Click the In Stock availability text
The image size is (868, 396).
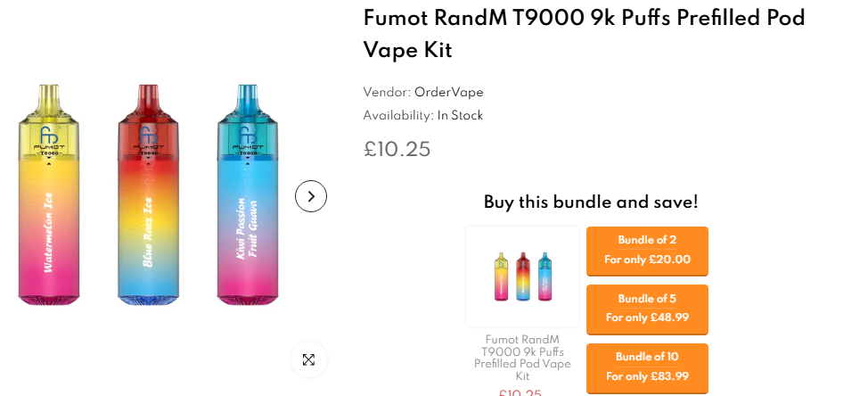(460, 116)
